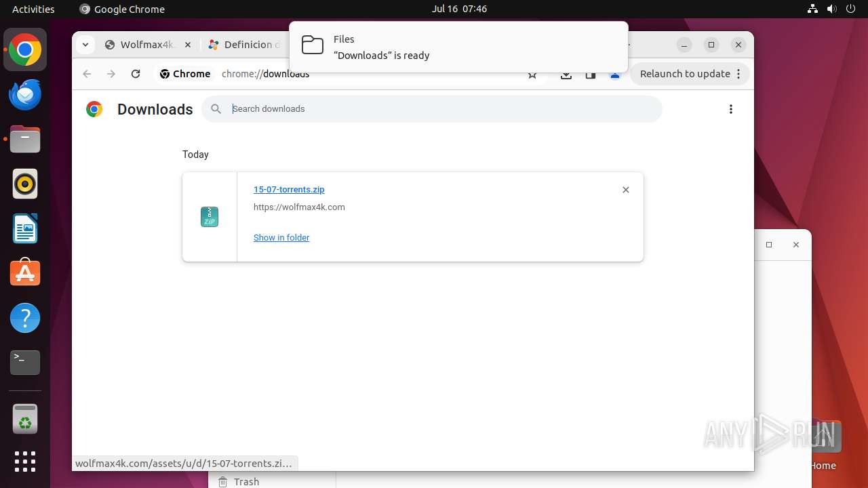Image resolution: width=868 pixels, height=488 pixels.
Task: Open the Help icon in the dock
Action: (x=25, y=318)
